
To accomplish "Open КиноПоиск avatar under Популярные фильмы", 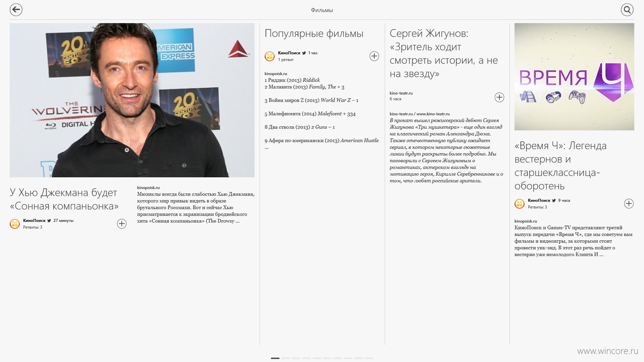I will 270,56.
